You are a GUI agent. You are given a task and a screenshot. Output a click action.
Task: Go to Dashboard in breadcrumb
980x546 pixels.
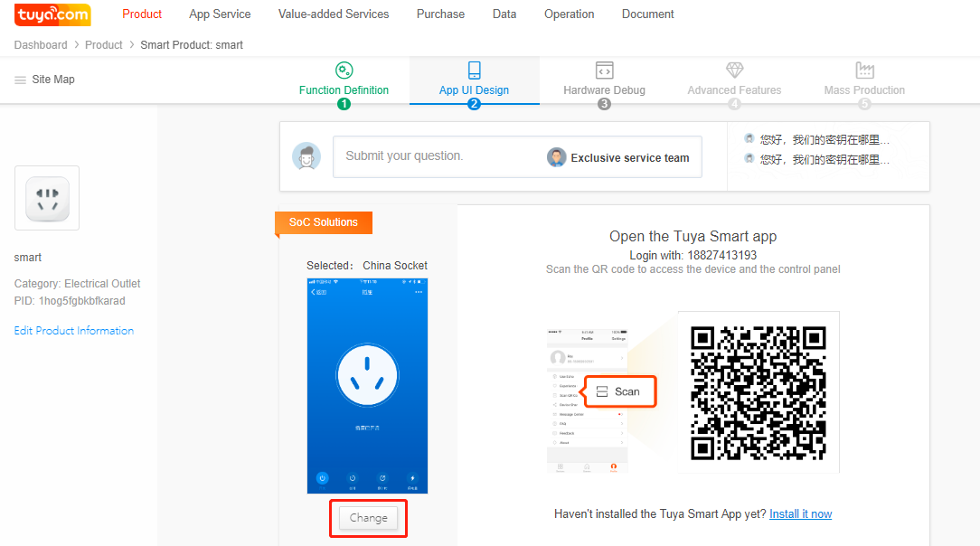click(41, 45)
